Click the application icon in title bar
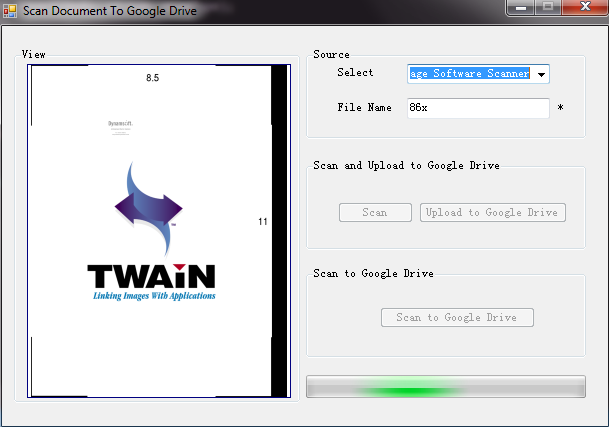The image size is (609, 427). point(10,11)
